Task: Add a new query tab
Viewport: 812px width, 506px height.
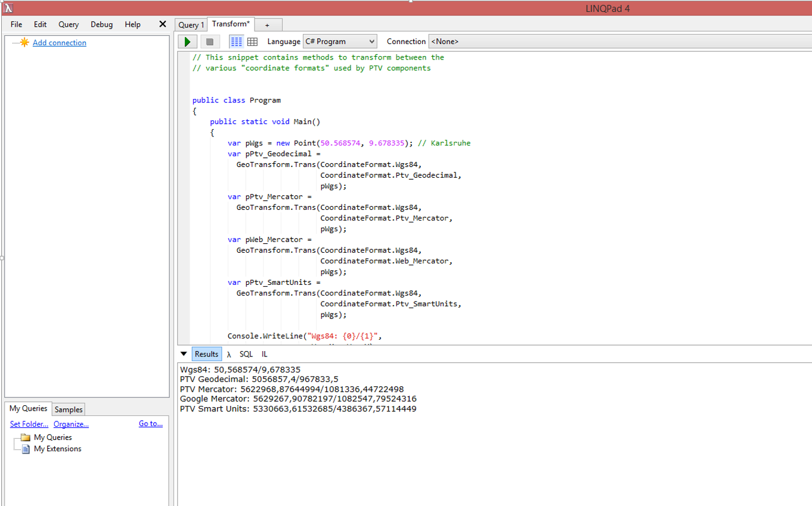Action: [267, 25]
